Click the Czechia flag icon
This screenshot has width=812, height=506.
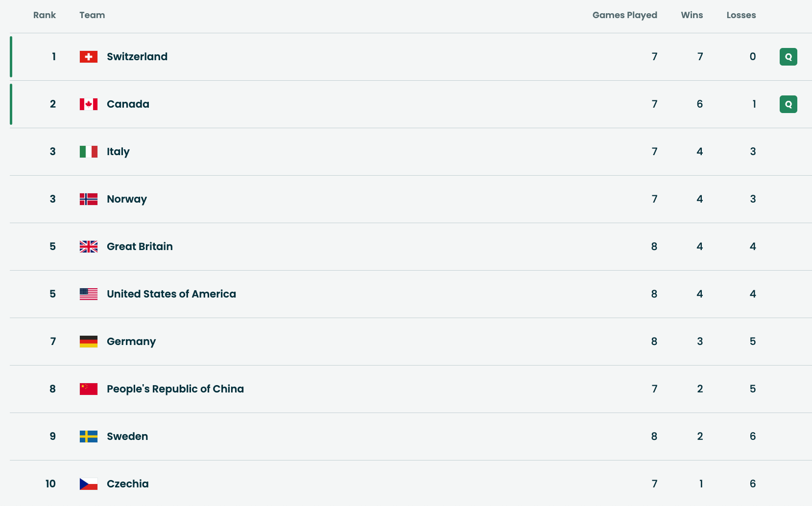[89, 484]
